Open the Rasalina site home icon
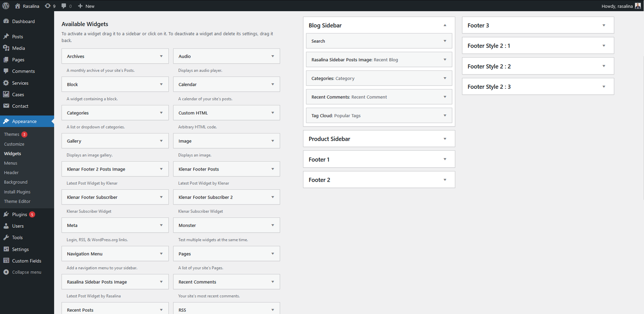The width and height of the screenshot is (644, 314). click(x=17, y=6)
